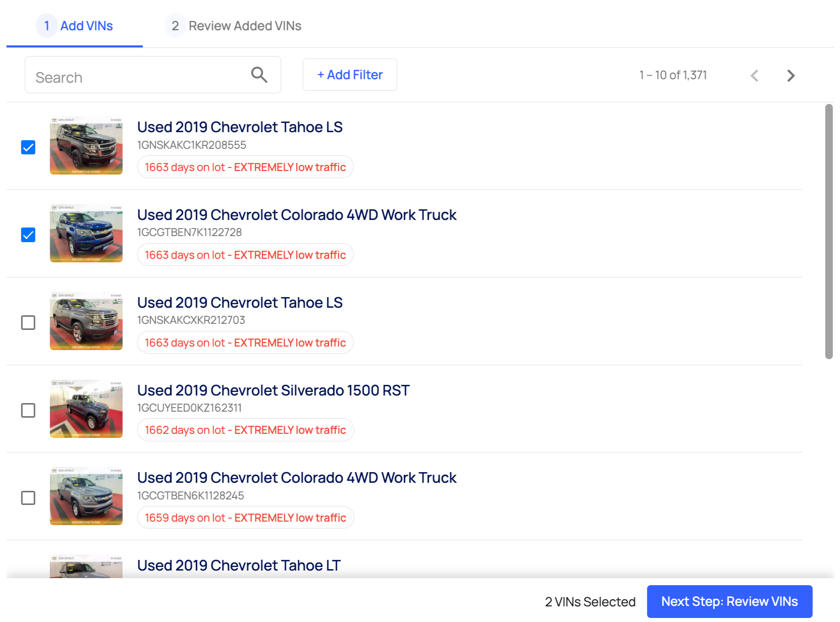Go to next page of VINs
This screenshot has width=840, height=622.
(791, 76)
